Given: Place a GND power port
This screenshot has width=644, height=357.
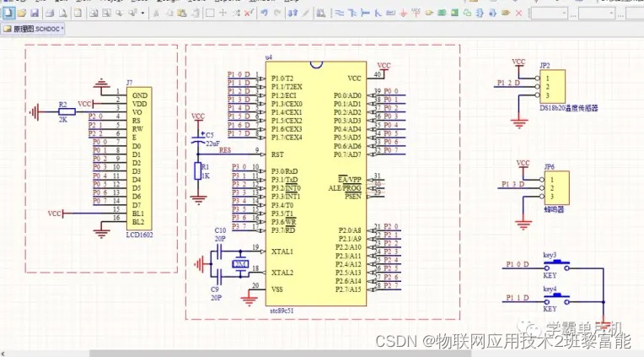Looking at the screenshot, I should (x=403, y=14).
